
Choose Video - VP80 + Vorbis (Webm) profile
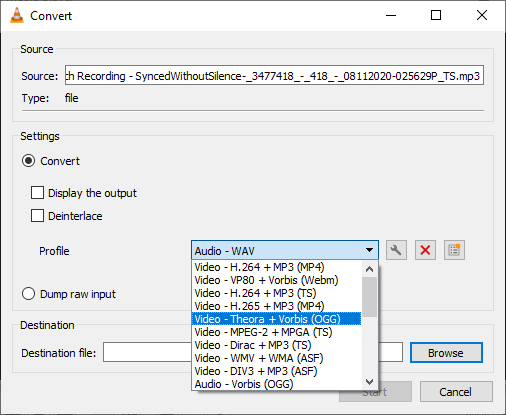coord(276,280)
